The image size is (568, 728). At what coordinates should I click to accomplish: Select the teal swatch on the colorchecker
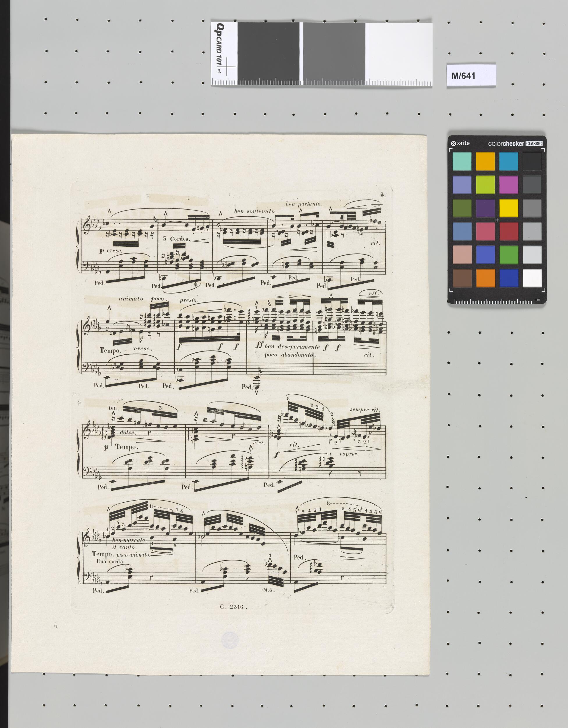point(462,161)
